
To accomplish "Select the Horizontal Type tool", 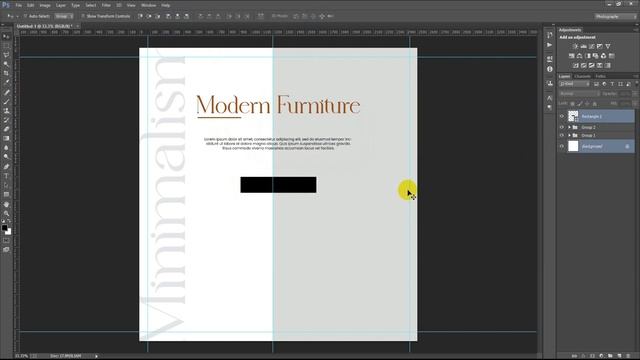I will coord(6,176).
